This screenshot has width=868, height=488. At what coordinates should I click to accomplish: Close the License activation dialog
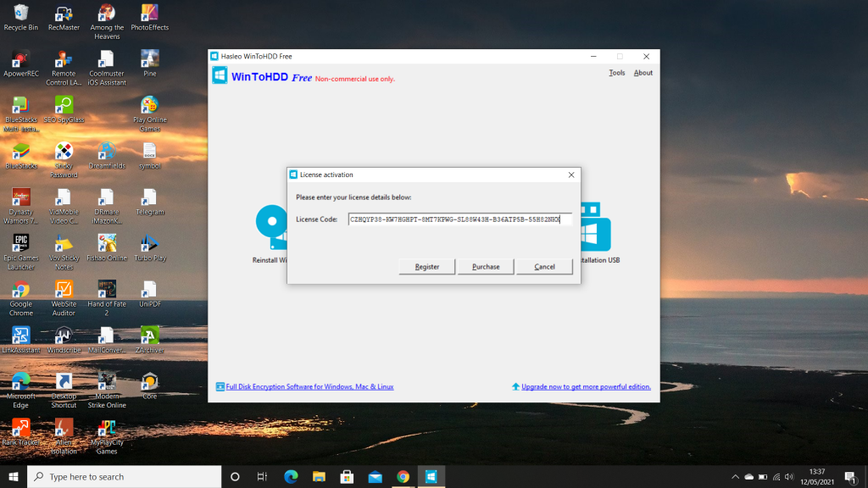tap(571, 175)
